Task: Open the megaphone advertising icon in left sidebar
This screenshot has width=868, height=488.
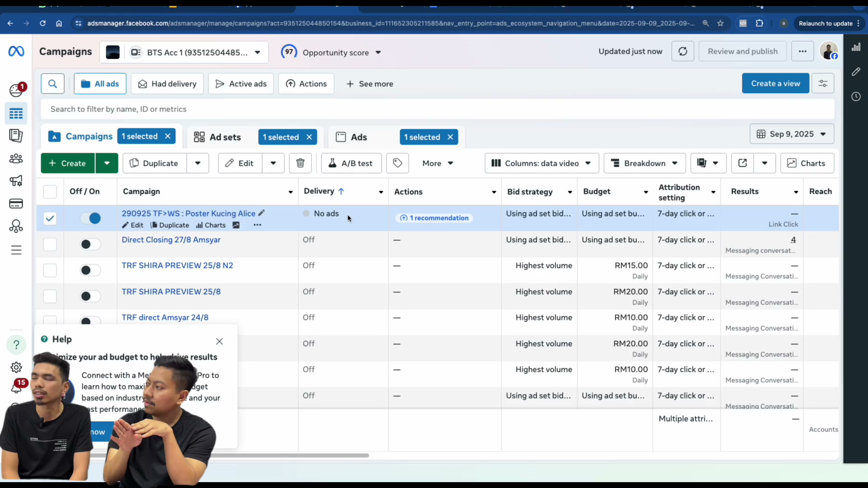Action: pyautogui.click(x=16, y=181)
